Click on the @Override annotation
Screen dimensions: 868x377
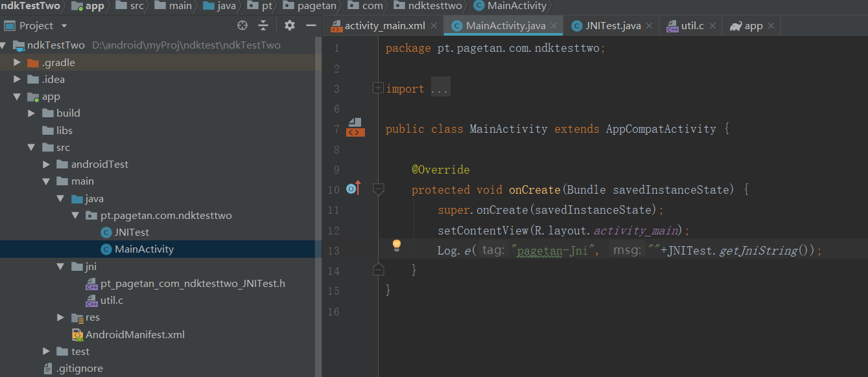(441, 170)
